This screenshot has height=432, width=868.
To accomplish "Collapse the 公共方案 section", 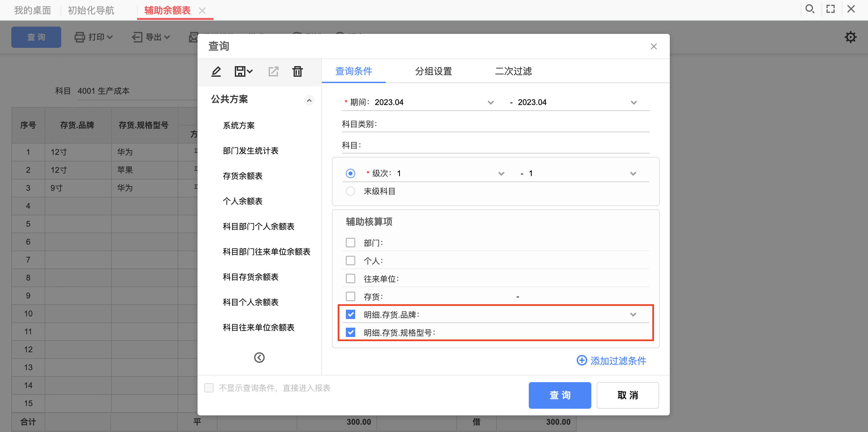I will pyautogui.click(x=309, y=100).
